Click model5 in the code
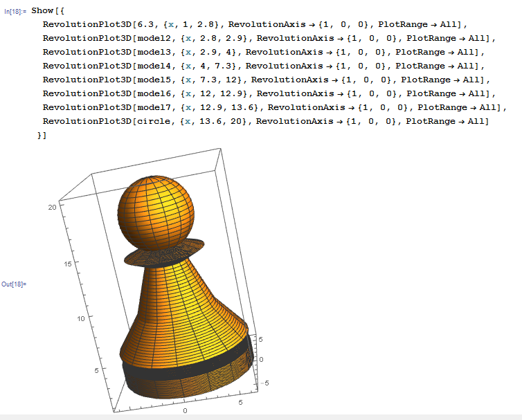This screenshot has width=522, height=420. 154,80
